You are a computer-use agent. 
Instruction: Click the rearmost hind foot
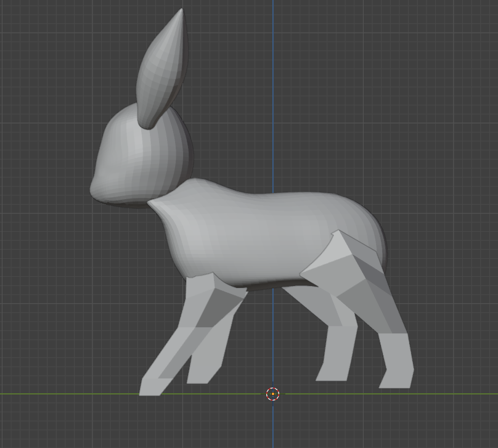click(396, 364)
